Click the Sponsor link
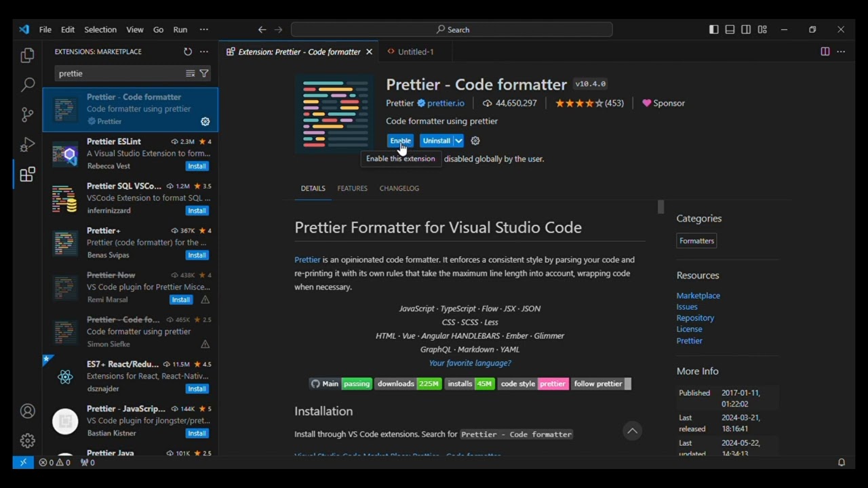 [663, 103]
